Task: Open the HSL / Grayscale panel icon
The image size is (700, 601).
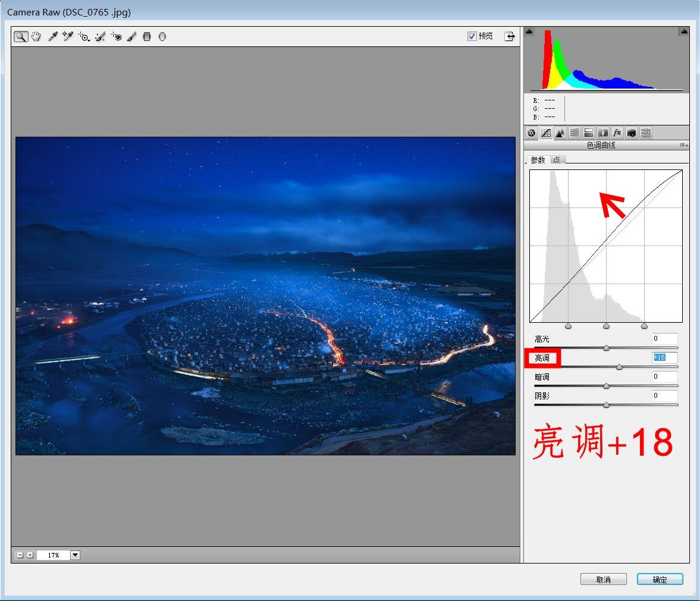Action: tap(575, 133)
